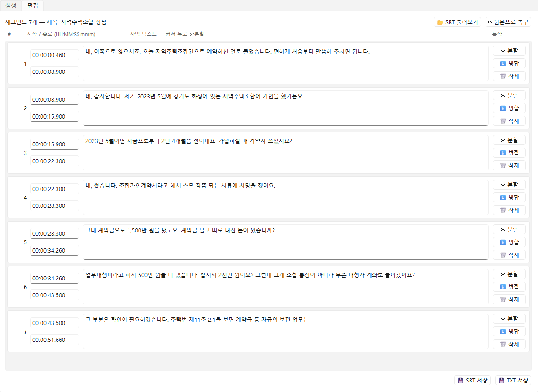Place cursor in subtitle text starting 업무대행비라고

(x=285, y=287)
